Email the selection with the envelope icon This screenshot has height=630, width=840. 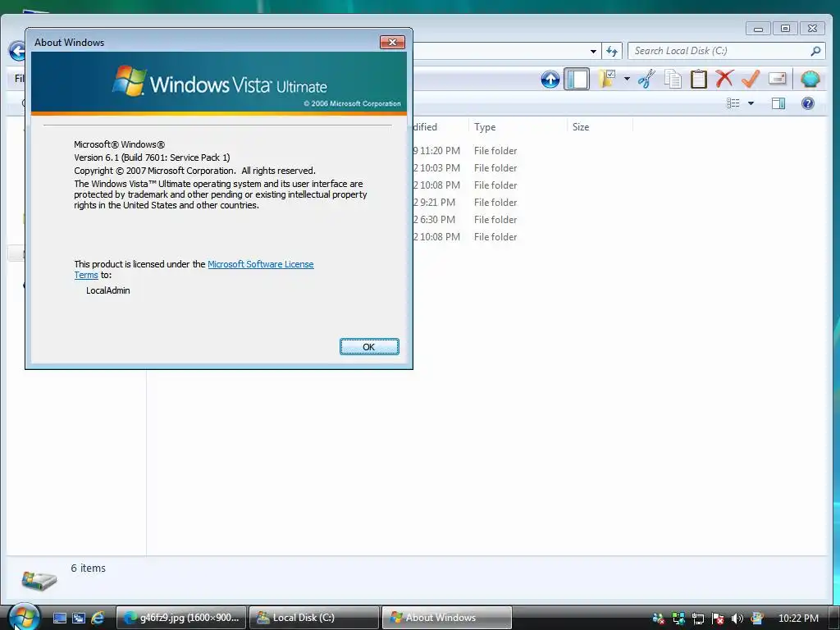(x=777, y=79)
